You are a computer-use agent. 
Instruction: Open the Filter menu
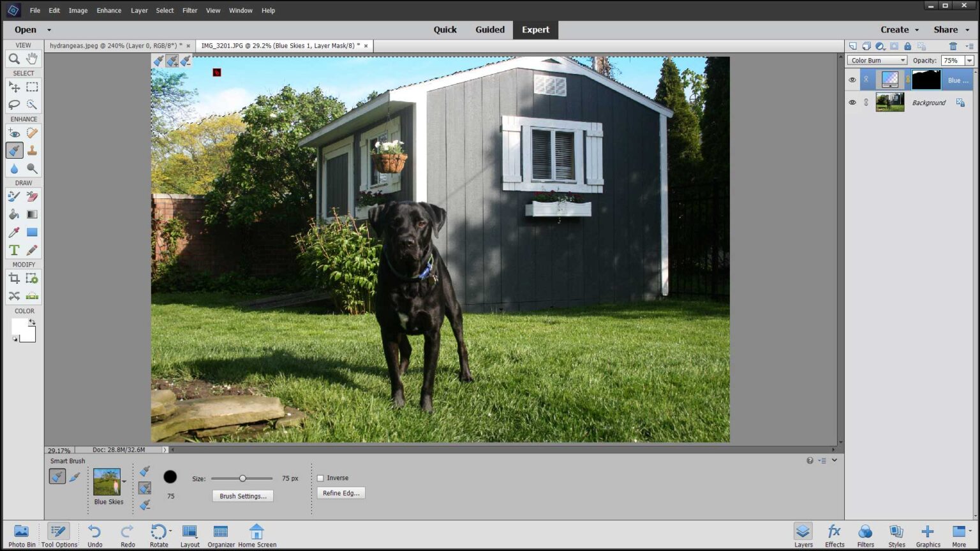pos(189,10)
